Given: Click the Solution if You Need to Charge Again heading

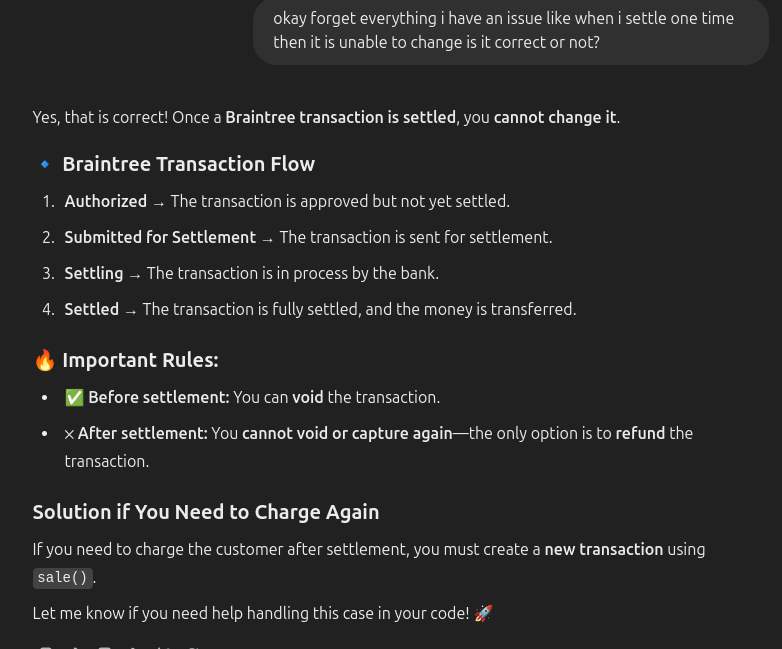Looking at the screenshot, I should click(x=206, y=512).
